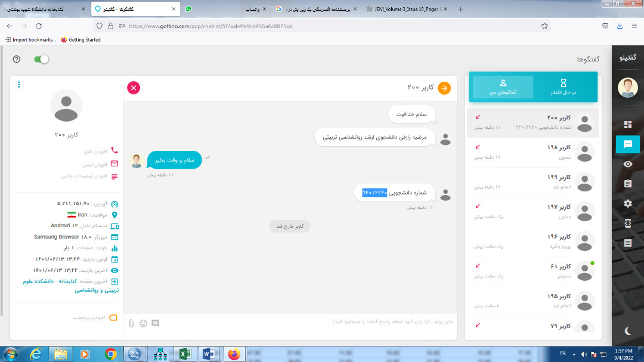Click the paperclip attach file icon

pyautogui.click(x=131, y=323)
